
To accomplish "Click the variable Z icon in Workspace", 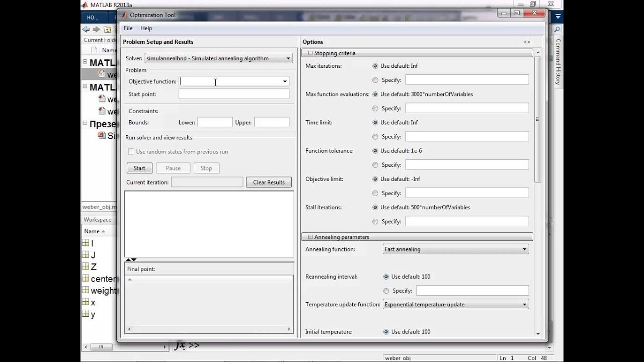I will pos(86,266).
